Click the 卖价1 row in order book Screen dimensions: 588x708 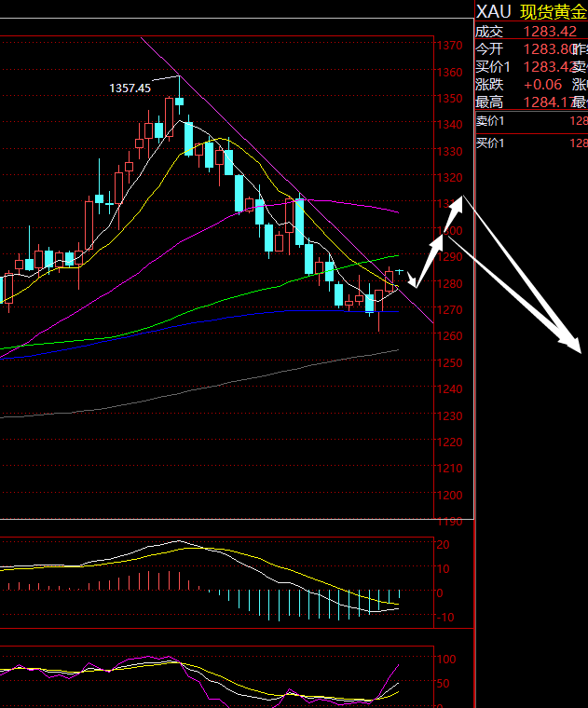(531, 121)
